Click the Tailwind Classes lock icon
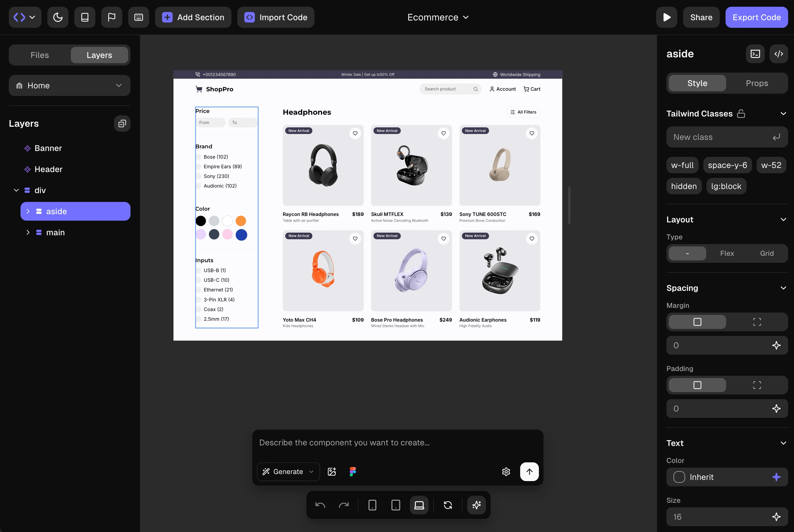This screenshot has width=794, height=532. (741, 114)
